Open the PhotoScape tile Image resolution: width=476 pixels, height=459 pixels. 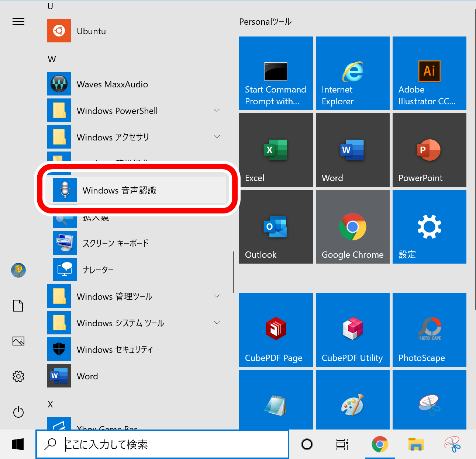pos(430,330)
